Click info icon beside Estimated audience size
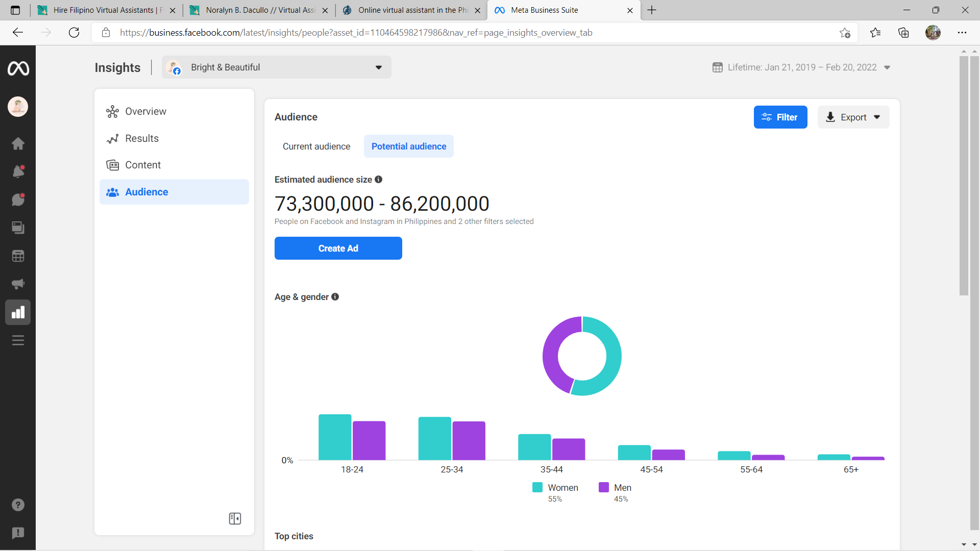 pos(378,179)
